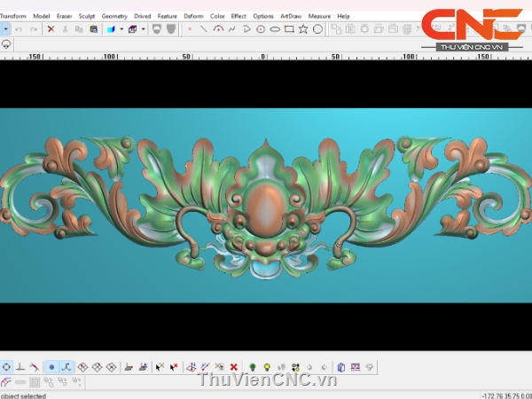
Task: Select the star shape tool
Action: (x=303, y=28)
